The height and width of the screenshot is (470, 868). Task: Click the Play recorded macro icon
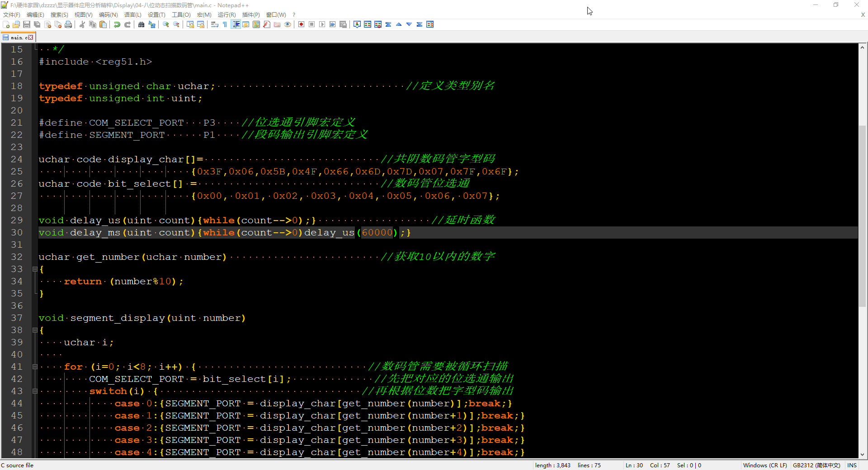tap(322, 24)
